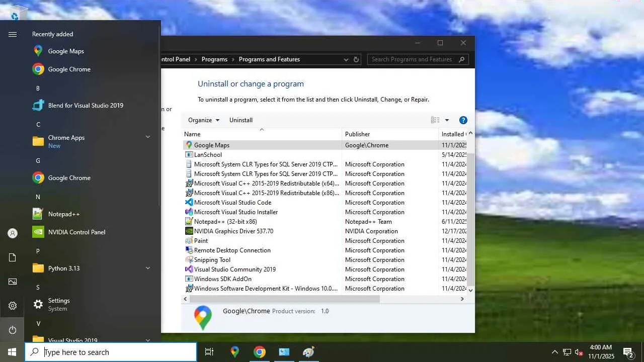Switch to Google Maps on the taskbar
The height and width of the screenshot is (362, 644).
click(235, 352)
